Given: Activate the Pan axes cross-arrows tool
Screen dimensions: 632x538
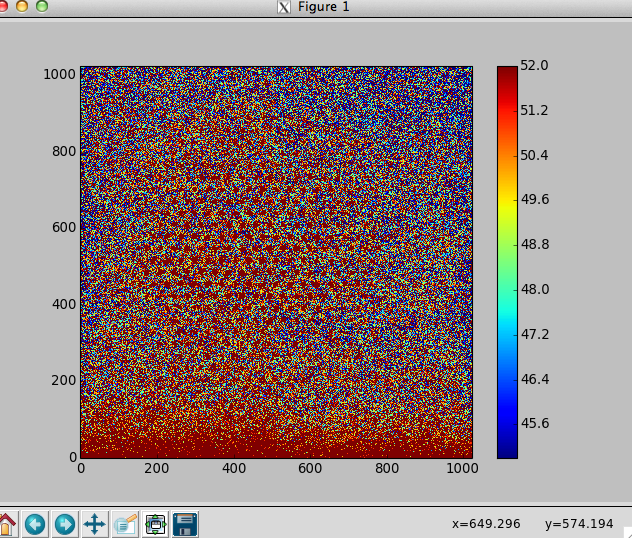Looking at the screenshot, I should point(95,524).
